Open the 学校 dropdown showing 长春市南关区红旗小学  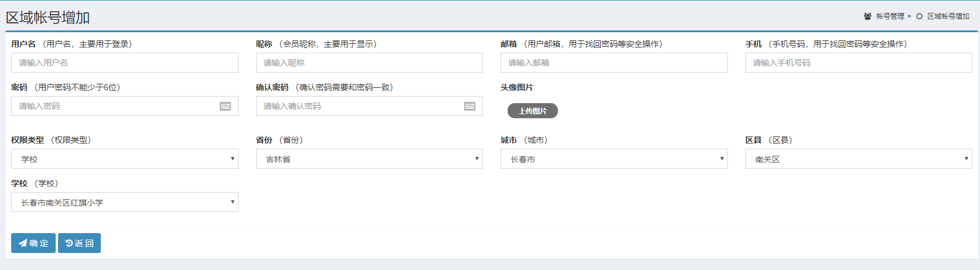click(124, 202)
